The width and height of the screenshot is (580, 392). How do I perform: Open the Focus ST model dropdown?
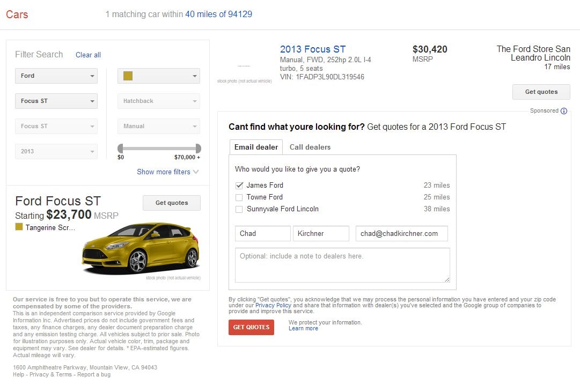[x=56, y=101]
